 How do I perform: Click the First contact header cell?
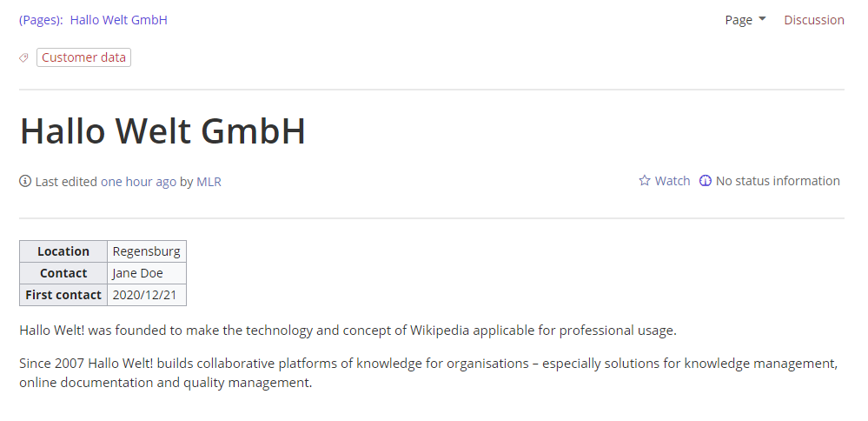point(63,295)
